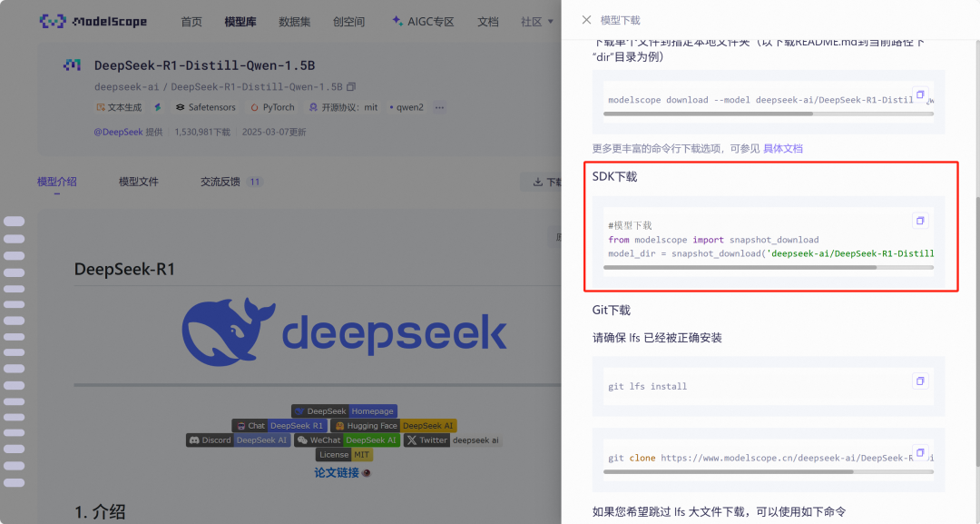Switch to the 交流反馈 tab
This screenshot has width=980, height=524.
click(220, 182)
